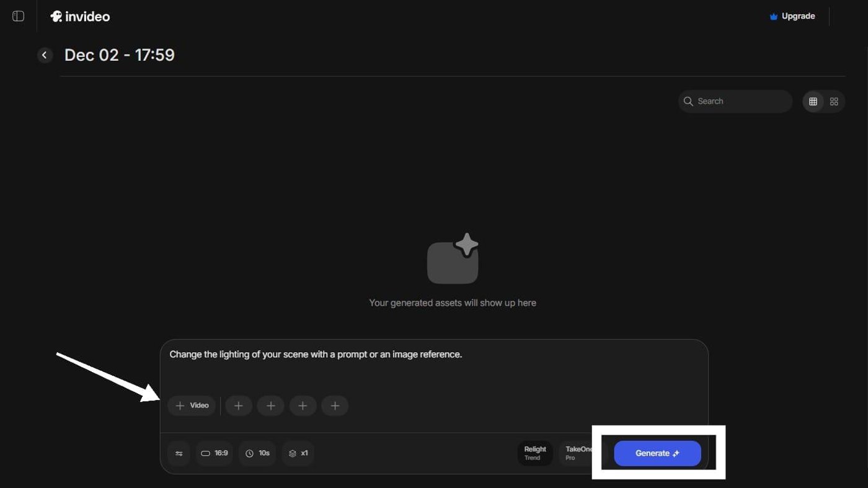868x488 pixels.
Task: Toggle the left sidebar panel icon
Action: pyautogui.click(x=18, y=16)
